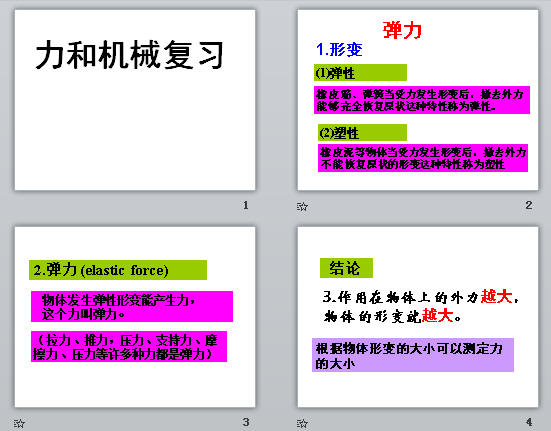551x431 pixels.
Task: Select the title slide reading 力和机械复习
Action: [x=135, y=100]
